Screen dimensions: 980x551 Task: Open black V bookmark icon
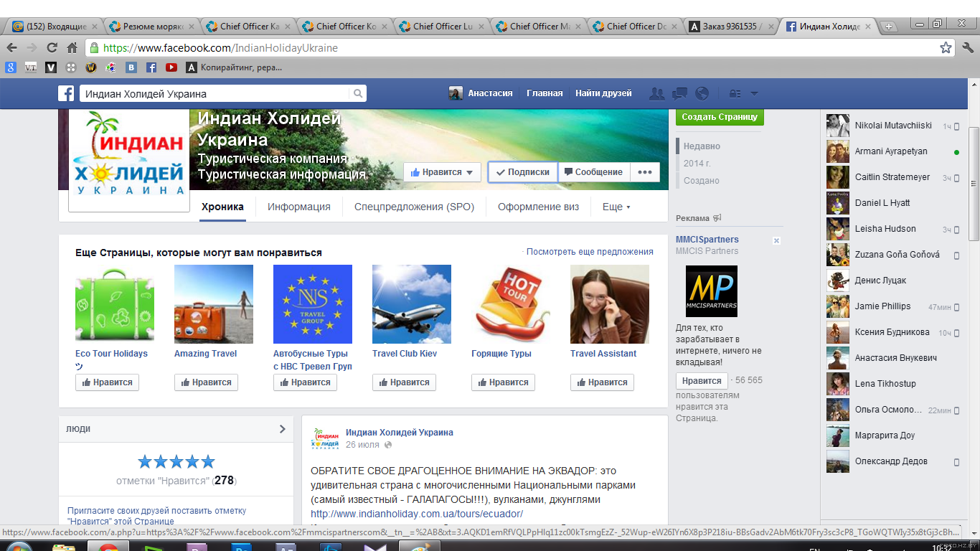point(51,67)
